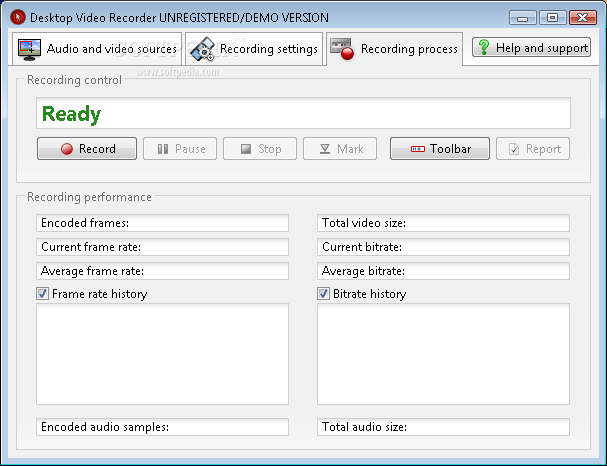This screenshot has width=607, height=466.
Task: Open Help and support
Action: pos(532,48)
